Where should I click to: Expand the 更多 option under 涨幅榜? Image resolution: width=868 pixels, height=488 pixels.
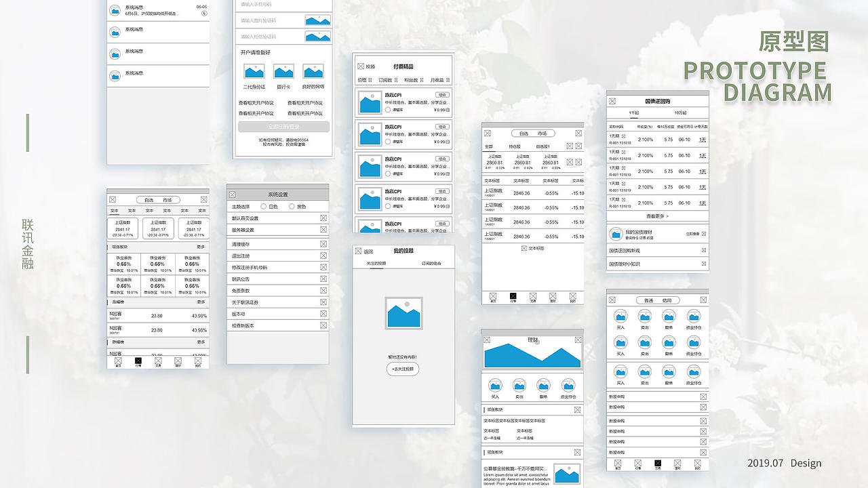(201, 302)
